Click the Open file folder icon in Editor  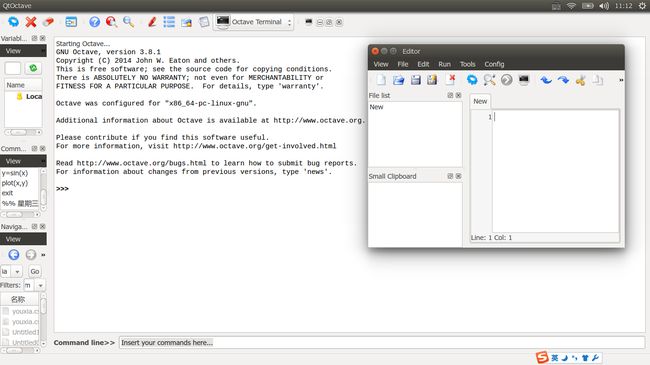pyautogui.click(x=398, y=80)
